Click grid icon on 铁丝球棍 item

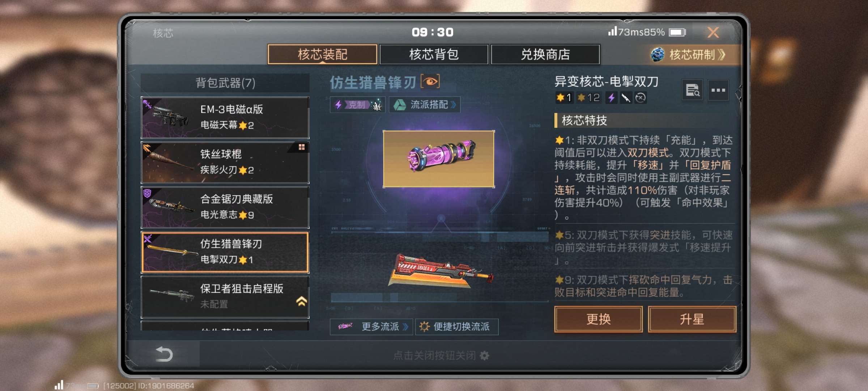pos(302,147)
